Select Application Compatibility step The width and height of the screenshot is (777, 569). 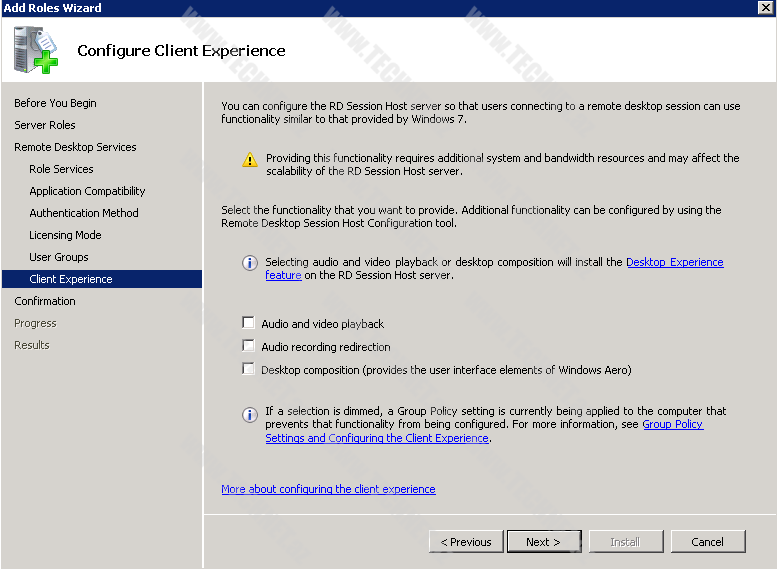[x=87, y=191]
